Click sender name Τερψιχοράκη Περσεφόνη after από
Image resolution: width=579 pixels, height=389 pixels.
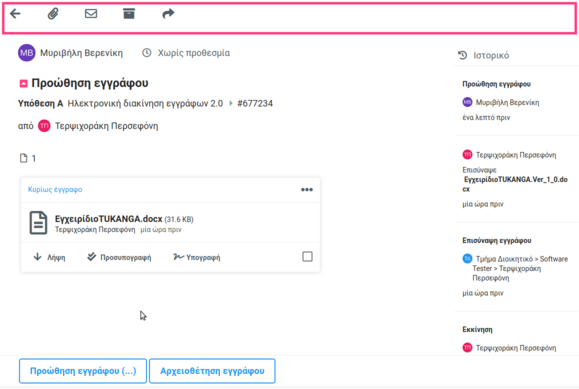(106, 126)
